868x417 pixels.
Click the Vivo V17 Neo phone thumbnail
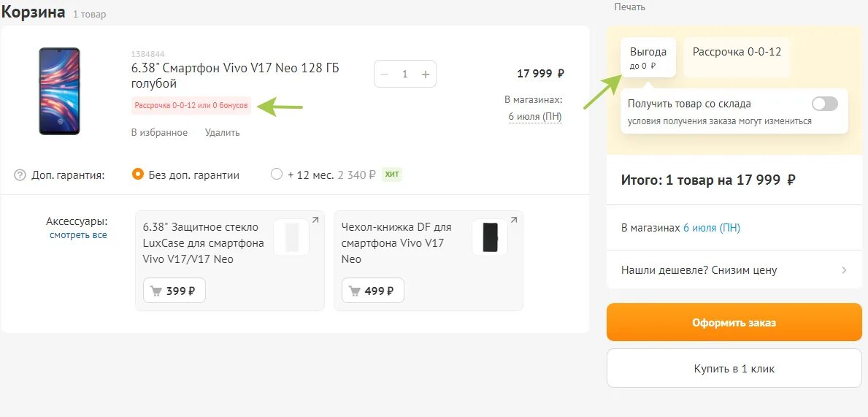pos(60,91)
